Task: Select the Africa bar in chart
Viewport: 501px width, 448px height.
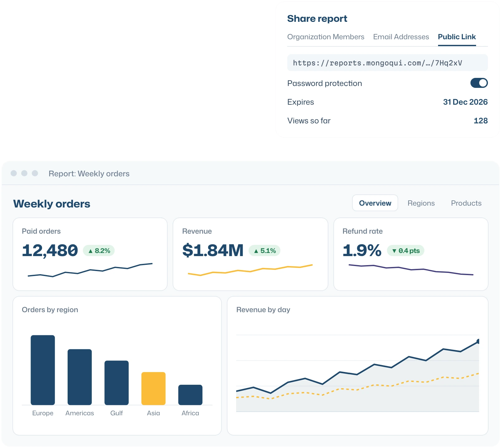Action: click(x=190, y=395)
